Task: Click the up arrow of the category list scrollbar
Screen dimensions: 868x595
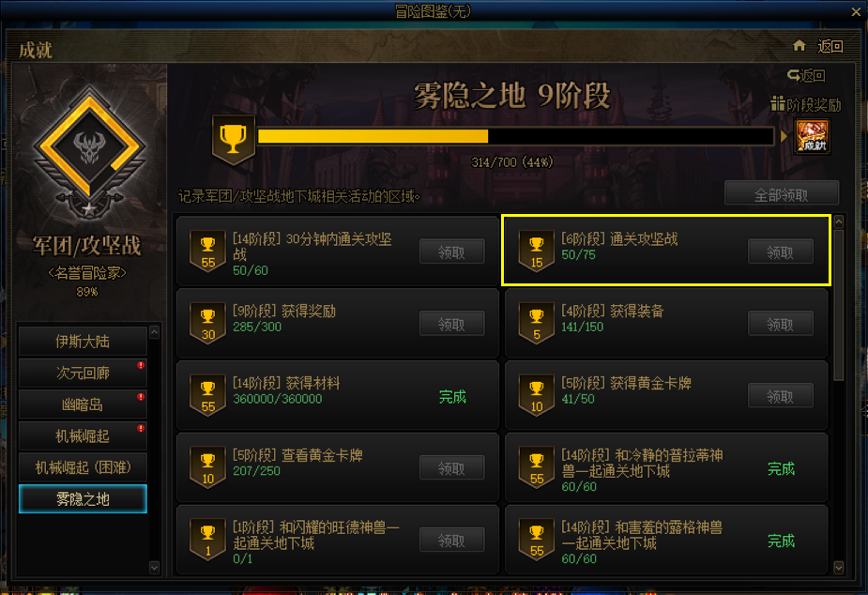Action: click(x=155, y=332)
